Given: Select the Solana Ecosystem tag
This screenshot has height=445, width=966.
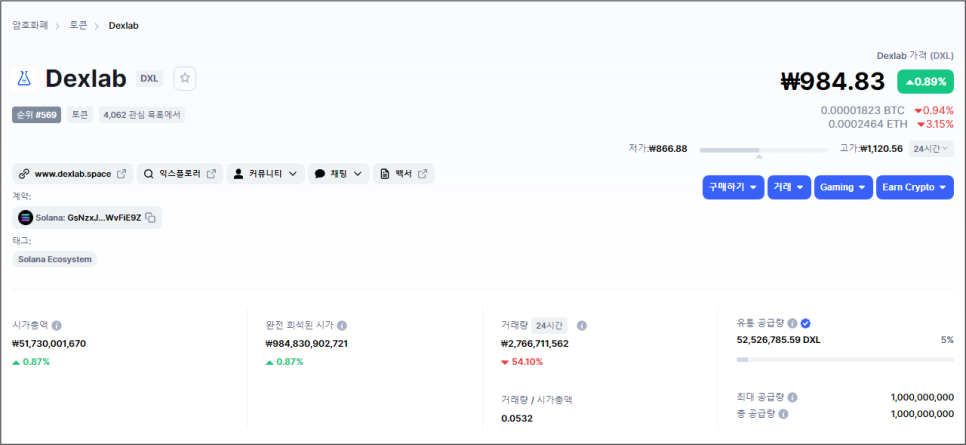Looking at the screenshot, I should (55, 259).
